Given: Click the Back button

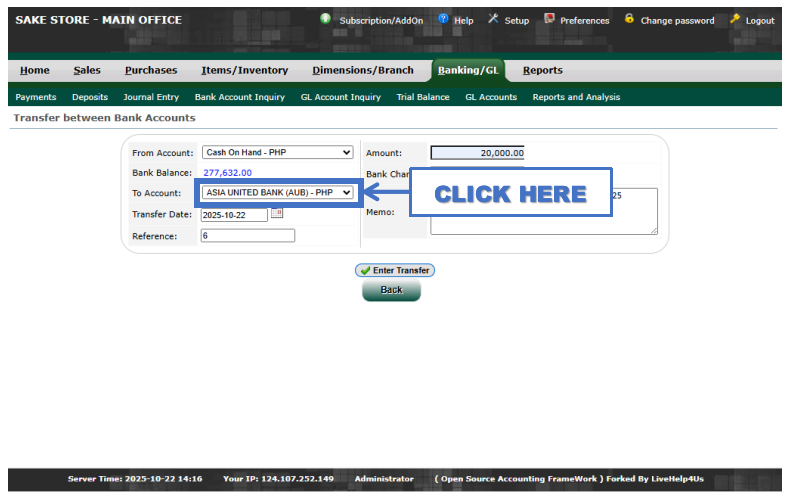Looking at the screenshot, I should coord(391,290).
